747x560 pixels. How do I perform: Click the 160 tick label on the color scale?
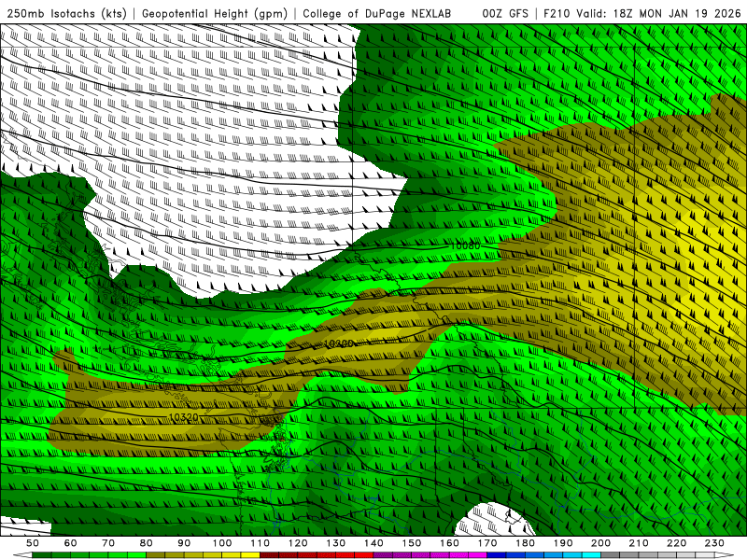tap(449, 543)
